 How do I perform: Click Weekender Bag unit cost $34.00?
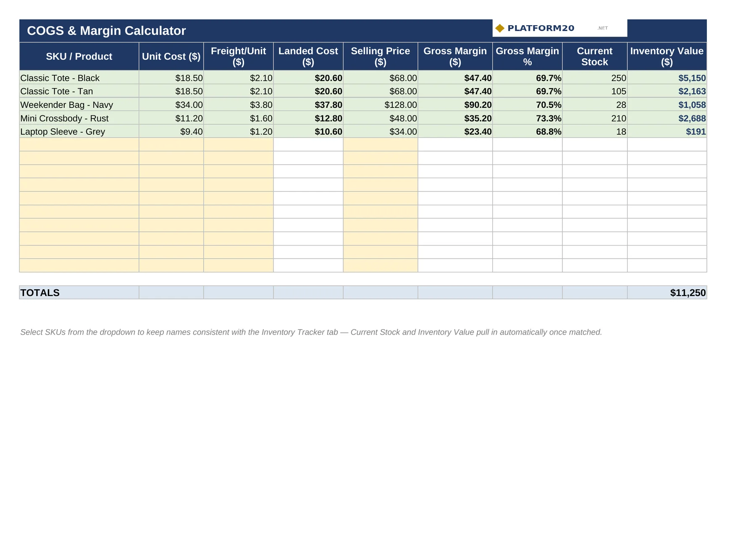[x=171, y=105]
